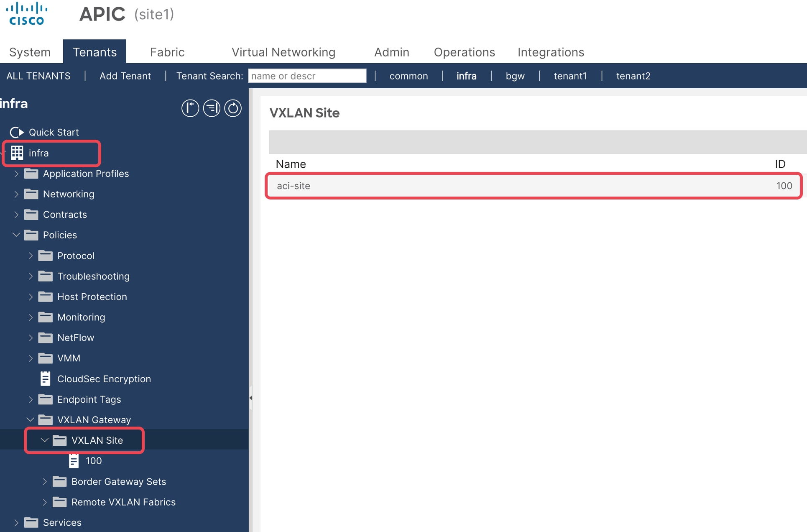Screen dimensions: 807x532
Task: Click the CloudSec Encryption document icon
Action: 46,379
